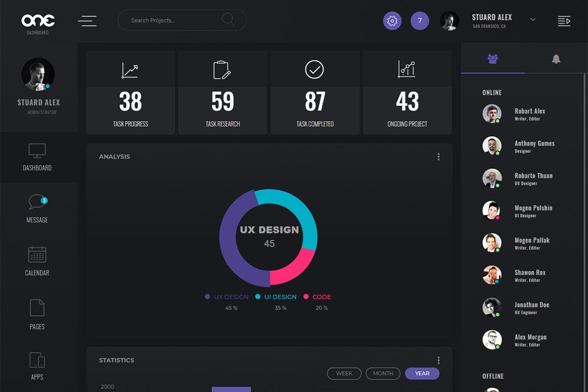Click the Apps icon at the sidebar bottom
This screenshot has width=588, height=392.
click(37, 361)
